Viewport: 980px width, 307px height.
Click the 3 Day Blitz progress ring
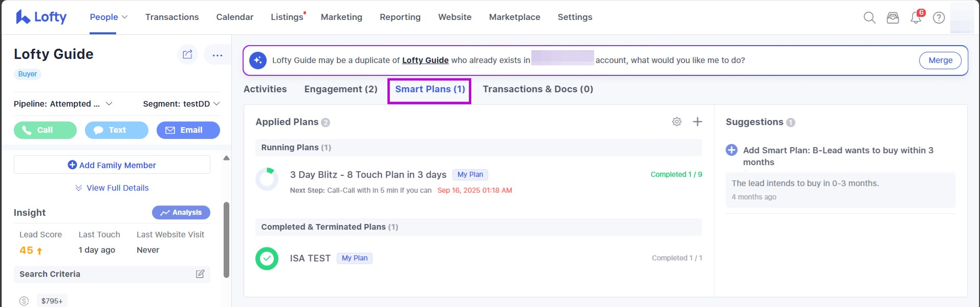(x=267, y=179)
